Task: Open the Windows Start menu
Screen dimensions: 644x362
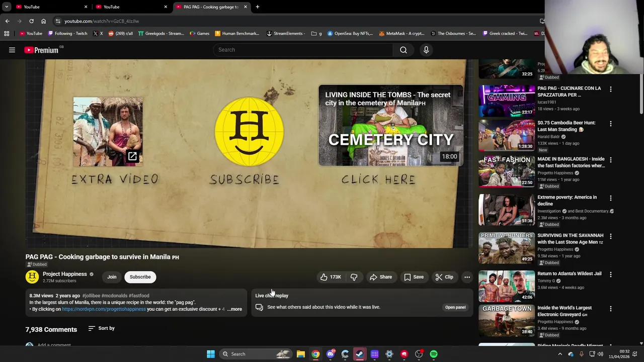Action: [x=211, y=354]
